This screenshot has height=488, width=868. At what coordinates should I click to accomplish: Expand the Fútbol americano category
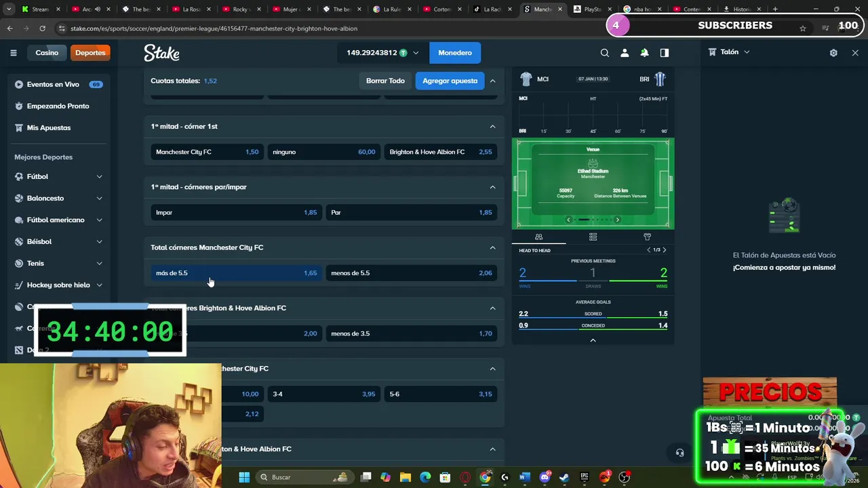(99, 220)
